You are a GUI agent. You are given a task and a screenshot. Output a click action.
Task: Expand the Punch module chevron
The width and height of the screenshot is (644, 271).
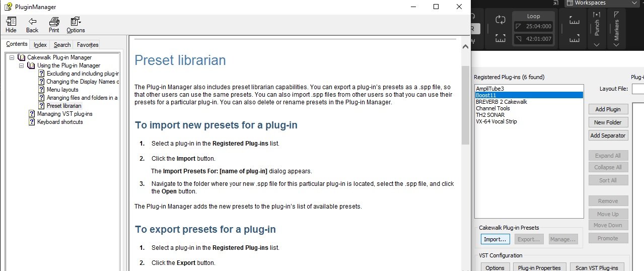(x=597, y=44)
